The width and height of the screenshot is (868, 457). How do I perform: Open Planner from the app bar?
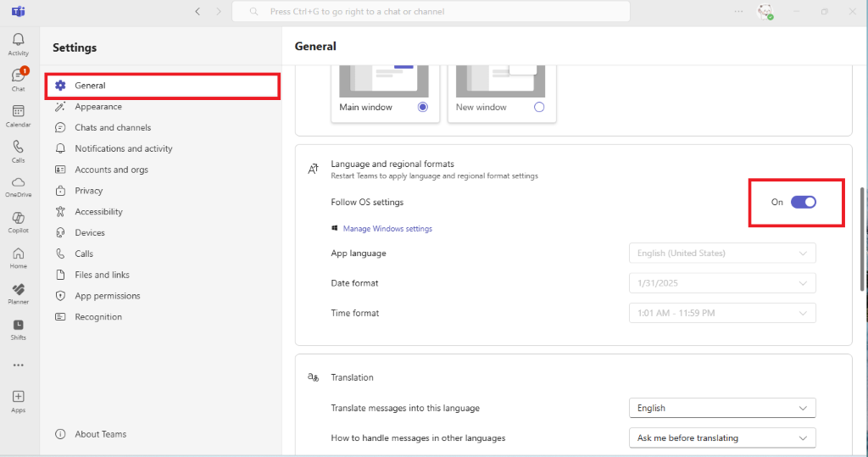(19, 293)
